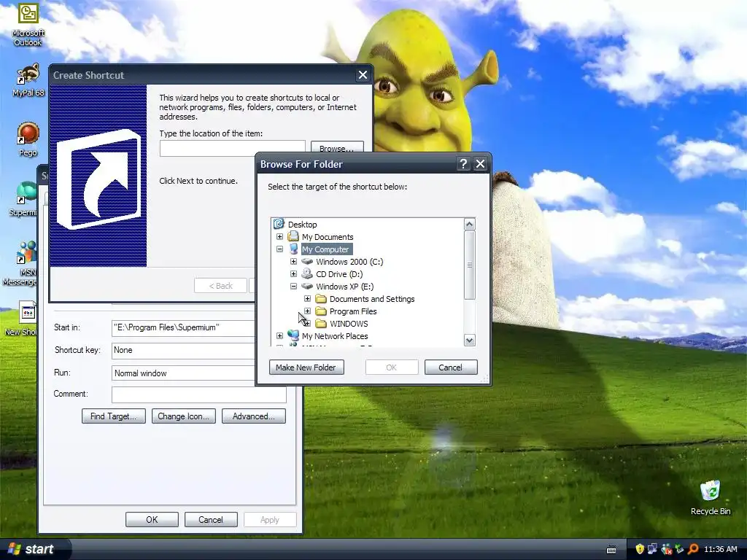Click the Desktop icon in folder tree
This screenshot has width=747, height=560.
click(x=279, y=224)
